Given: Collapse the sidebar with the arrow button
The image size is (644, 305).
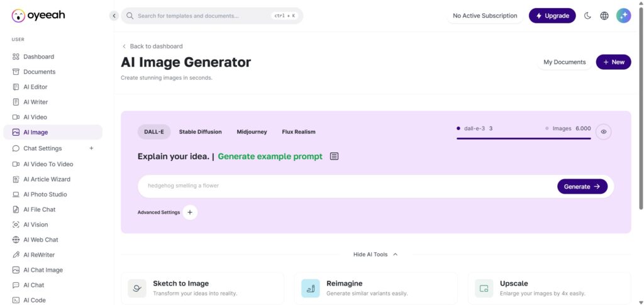Looking at the screenshot, I should pyautogui.click(x=114, y=16).
